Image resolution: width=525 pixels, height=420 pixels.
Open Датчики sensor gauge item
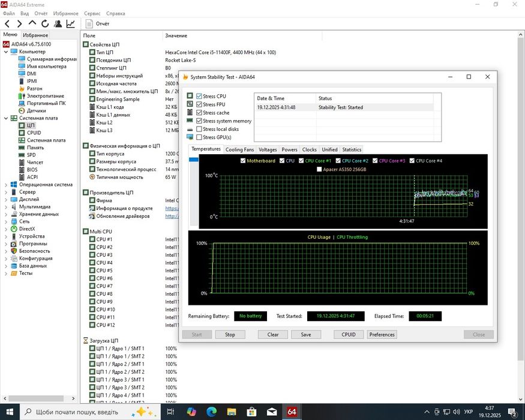[22, 110]
